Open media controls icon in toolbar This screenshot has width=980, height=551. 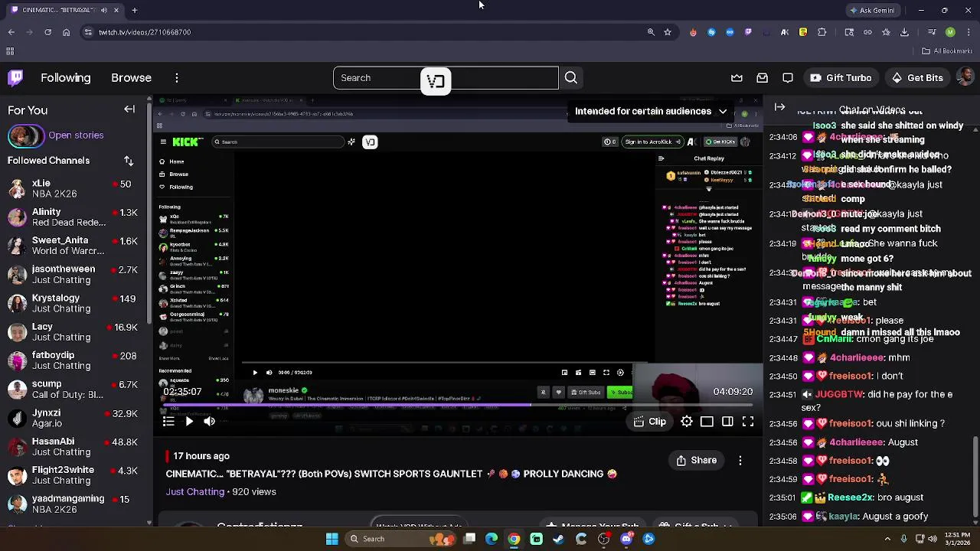click(x=932, y=32)
